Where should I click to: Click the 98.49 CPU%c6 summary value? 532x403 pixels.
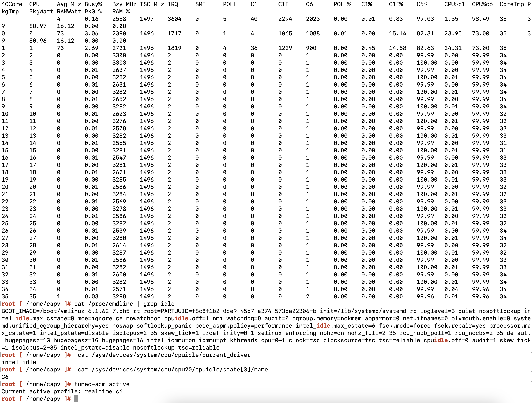click(480, 19)
